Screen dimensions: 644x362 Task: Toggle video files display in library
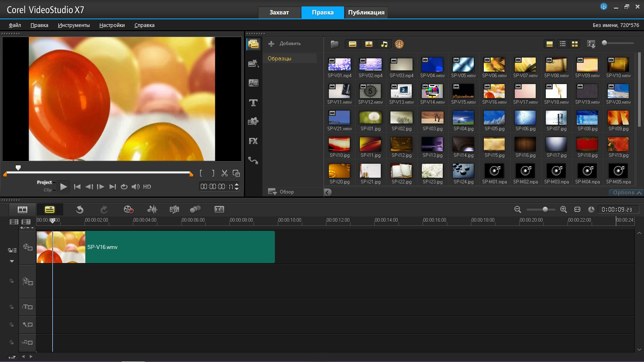(353, 44)
